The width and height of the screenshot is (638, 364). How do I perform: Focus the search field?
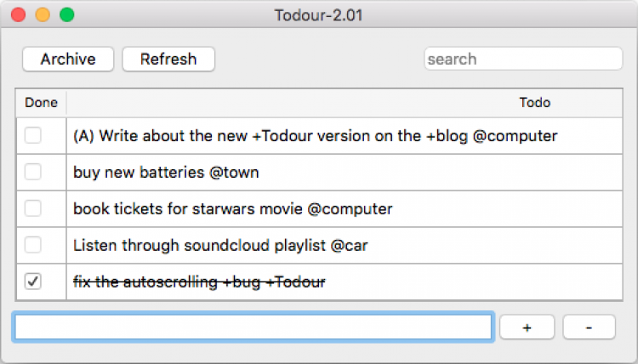pyautogui.click(x=523, y=59)
